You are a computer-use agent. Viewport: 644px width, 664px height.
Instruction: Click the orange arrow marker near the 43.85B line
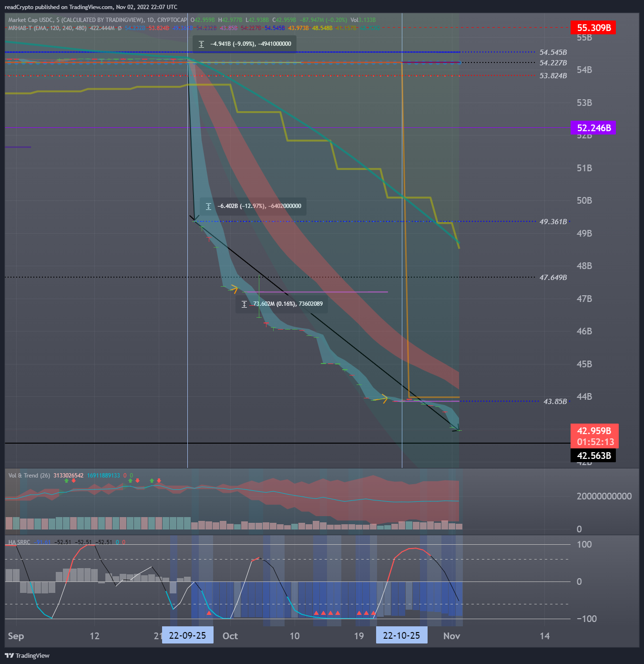(384, 398)
